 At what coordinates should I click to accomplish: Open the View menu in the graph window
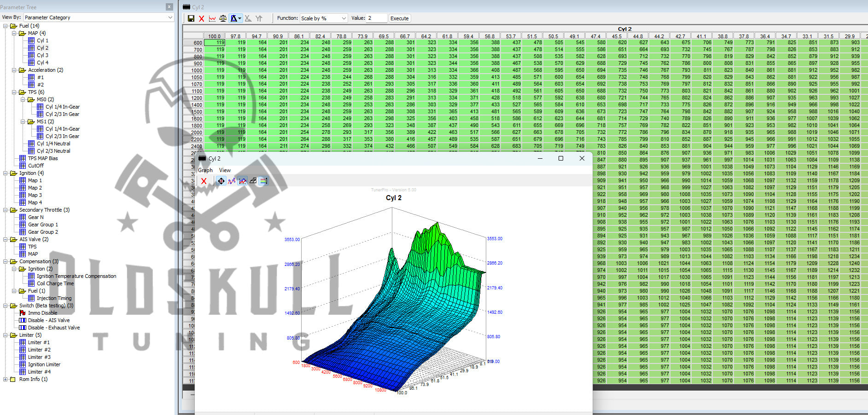click(225, 170)
